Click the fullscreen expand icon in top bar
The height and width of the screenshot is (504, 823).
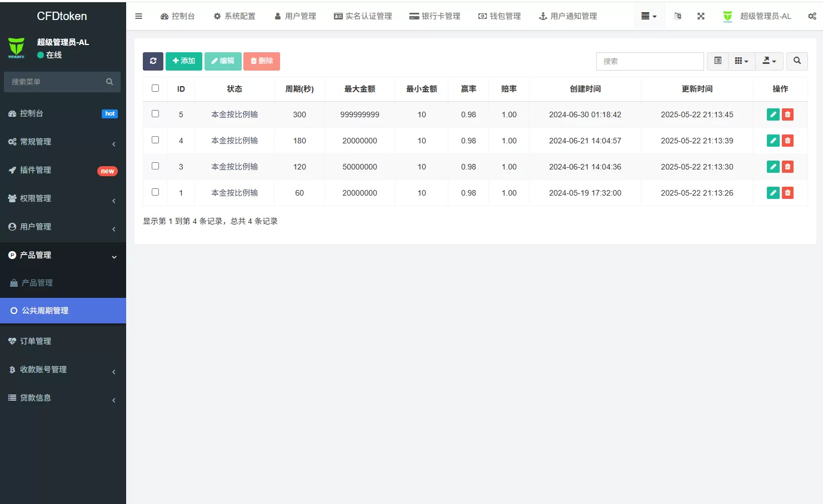pyautogui.click(x=701, y=16)
